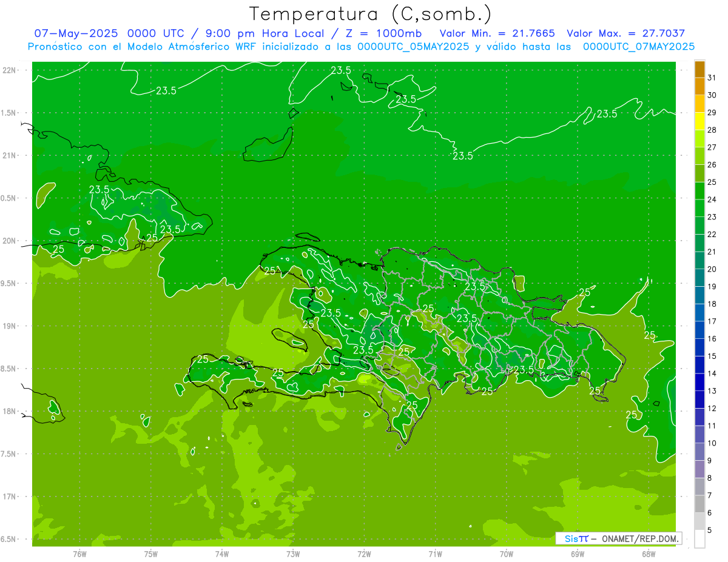
Task: Click legend value '10'
Action: pyautogui.click(x=712, y=443)
